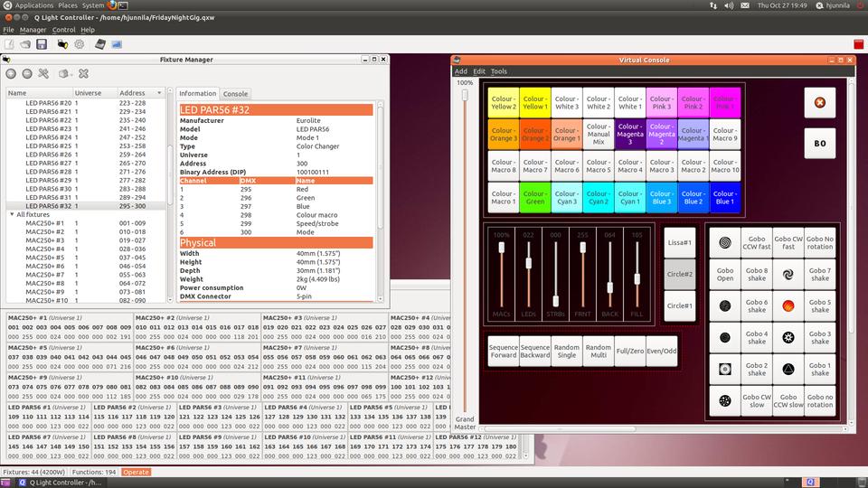Viewport: 868px width, 488px height.
Task: Select MAC250+ #3 in fixture list
Action: point(45,240)
